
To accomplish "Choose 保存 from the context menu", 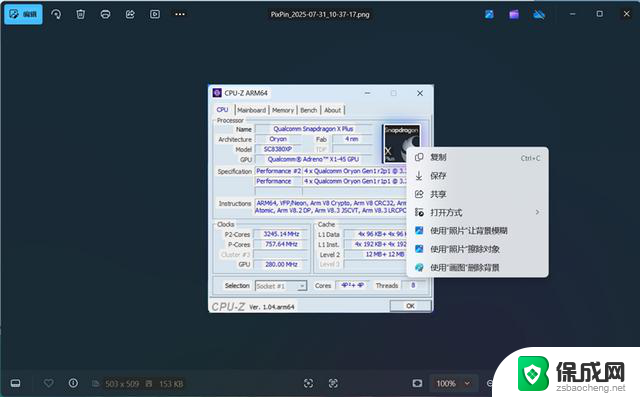I will coord(477,176).
